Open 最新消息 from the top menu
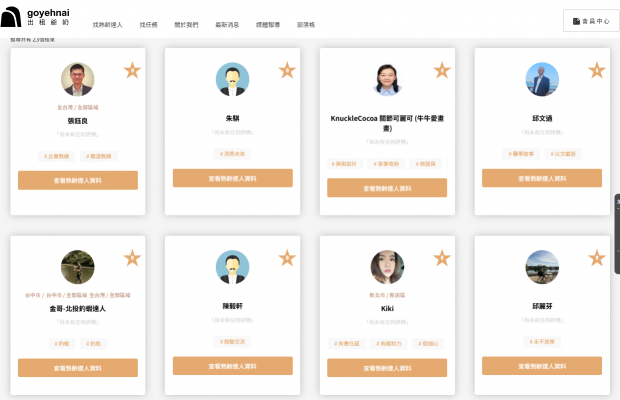 click(x=228, y=24)
